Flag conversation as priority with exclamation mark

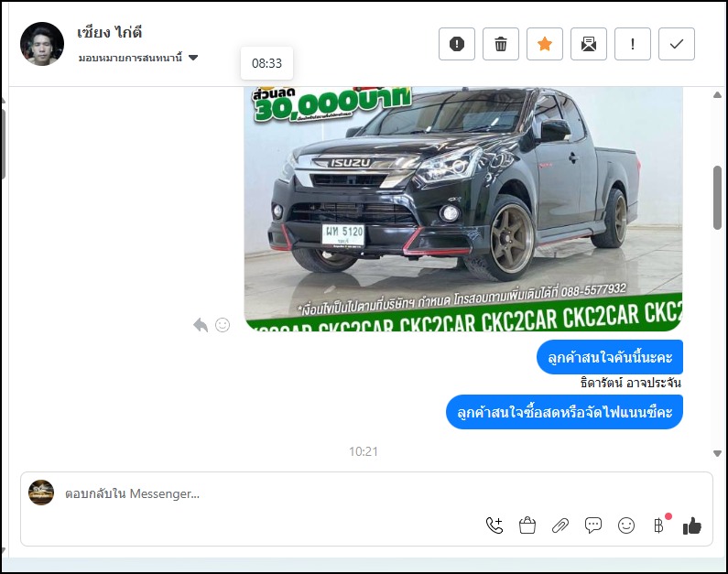point(633,44)
